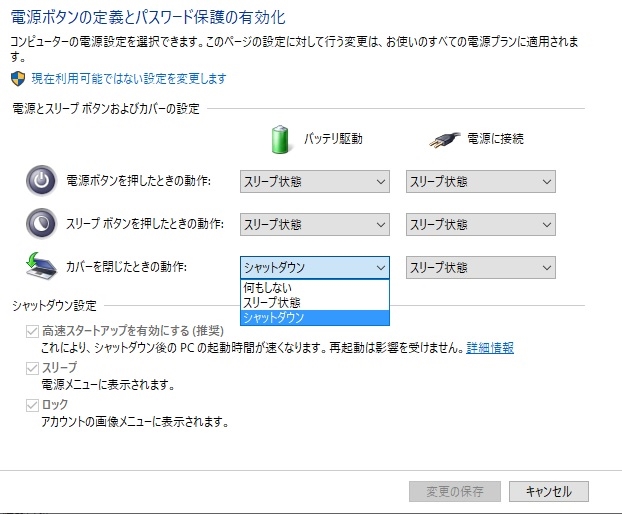
Task: Open the power button plugged-in action dropdown
Action: [x=480, y=182]
